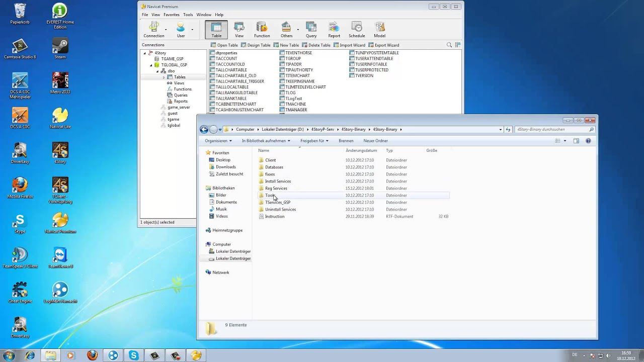The width and height of the screenshot is (644, 362).
Task: Open the User dropdown arrow in Navicat
Action: (192, 29)
